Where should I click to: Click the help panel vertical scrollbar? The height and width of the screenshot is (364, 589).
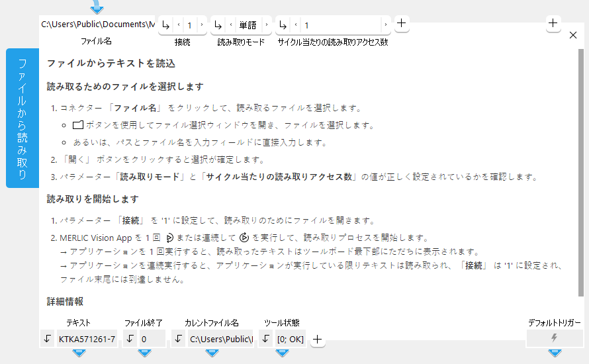[x=581, y=172]
